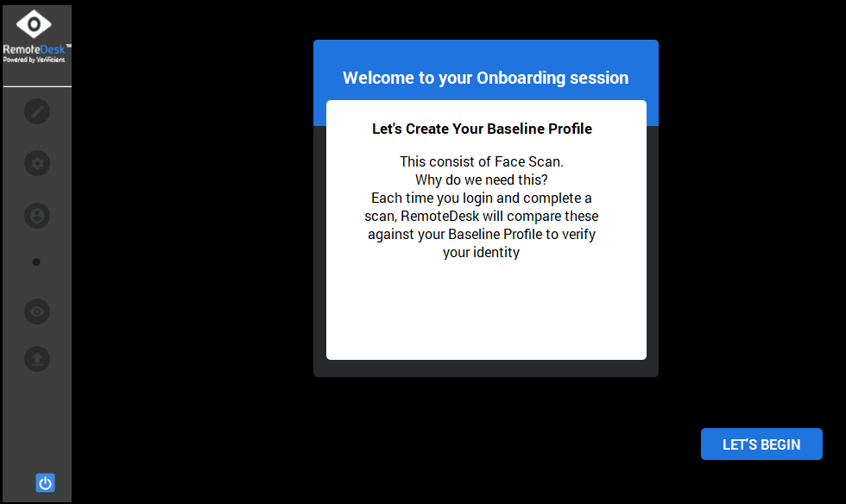Select the user profile icon in sidebar
Screen dimensions: 846x504
pyautogui.click(x=37, y=216)
